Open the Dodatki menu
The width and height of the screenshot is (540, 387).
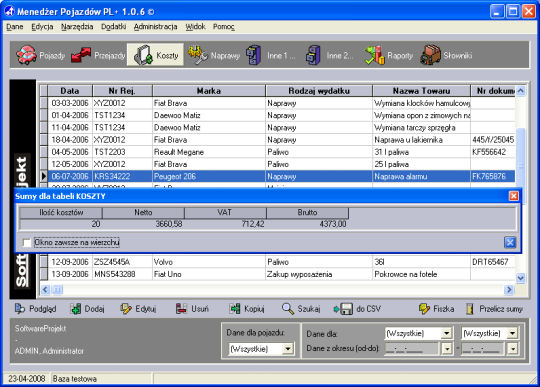coord(113,27)
